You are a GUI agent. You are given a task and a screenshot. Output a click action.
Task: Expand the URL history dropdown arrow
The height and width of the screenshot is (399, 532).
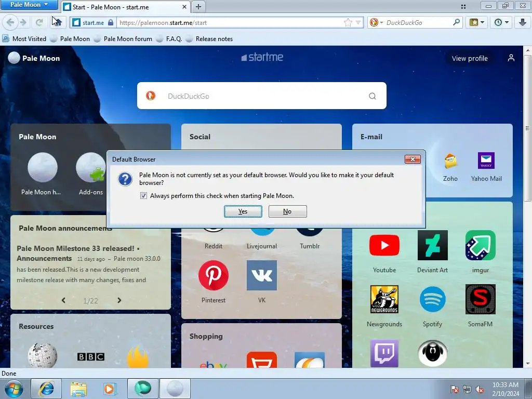pyautogui.click(x=358, y=23)
